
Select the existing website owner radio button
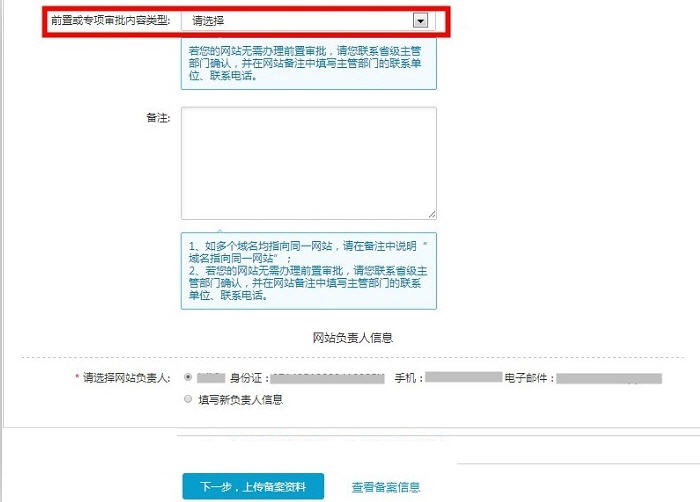pos(188,377)
